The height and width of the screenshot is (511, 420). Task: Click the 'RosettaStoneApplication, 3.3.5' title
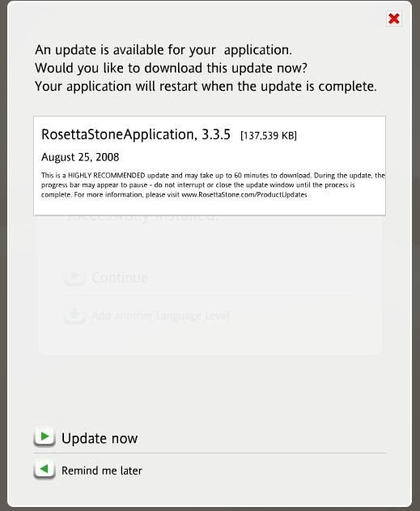click(136, 134)
